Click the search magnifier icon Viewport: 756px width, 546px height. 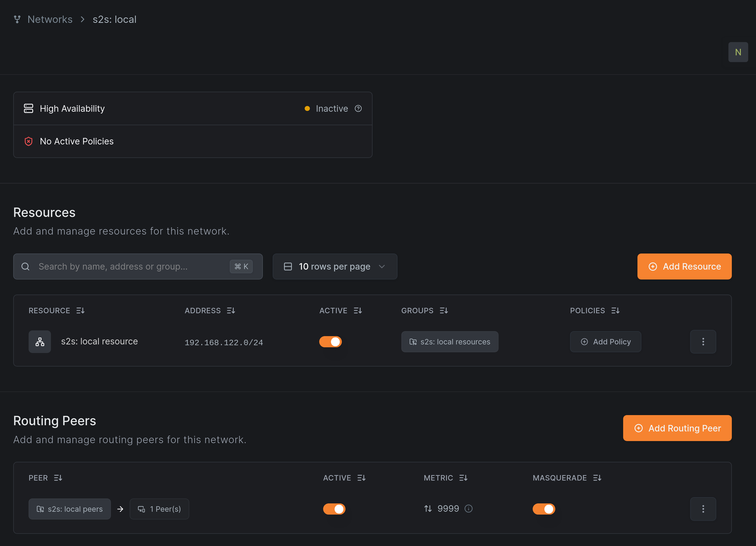[x=25, y=266]
